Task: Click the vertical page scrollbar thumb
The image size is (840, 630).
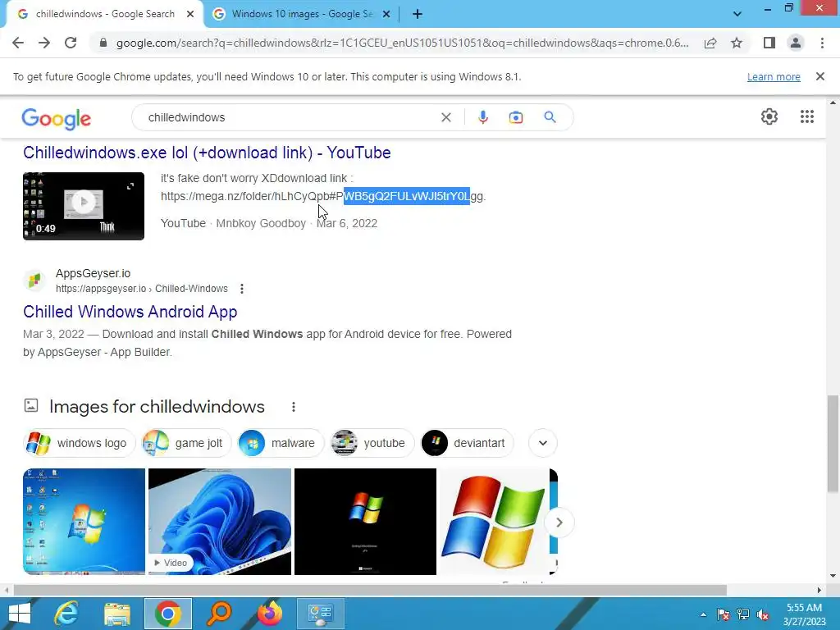Action: 833,444
